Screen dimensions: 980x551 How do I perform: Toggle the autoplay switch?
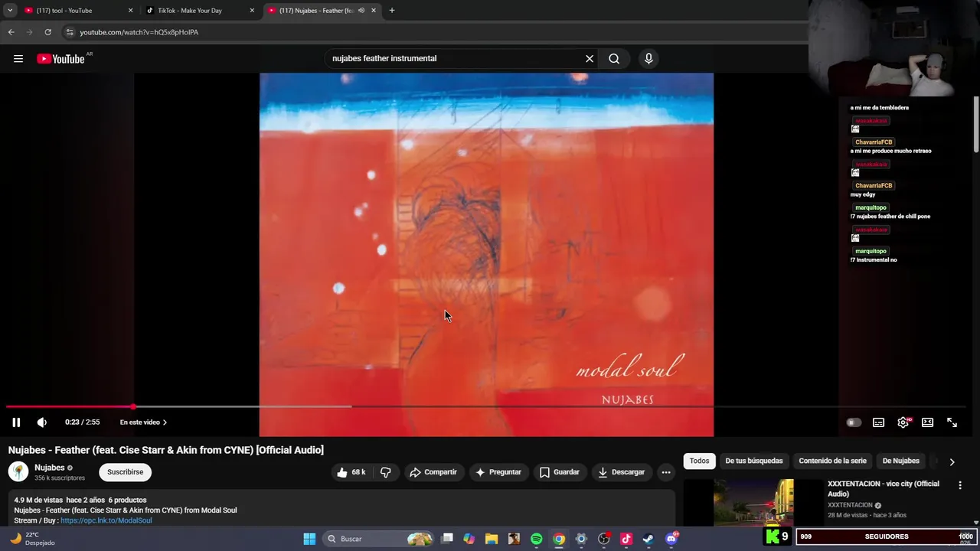(854, 422)
